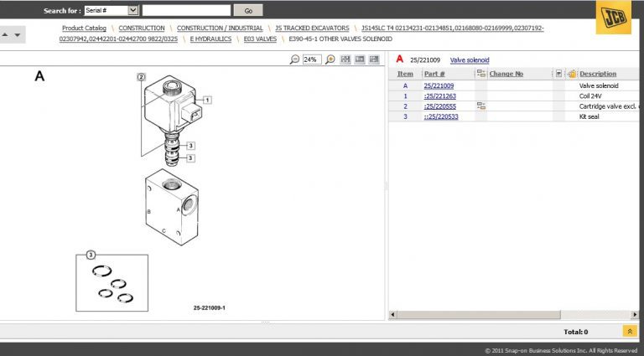The height and width of the screenshot is (356, 644).
Task: Click the JCB logo
Action: [614, 18]
